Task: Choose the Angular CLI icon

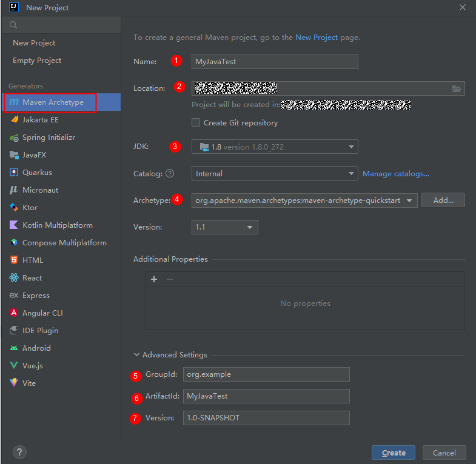Action: pyautogui.click(x=14, y=313)
